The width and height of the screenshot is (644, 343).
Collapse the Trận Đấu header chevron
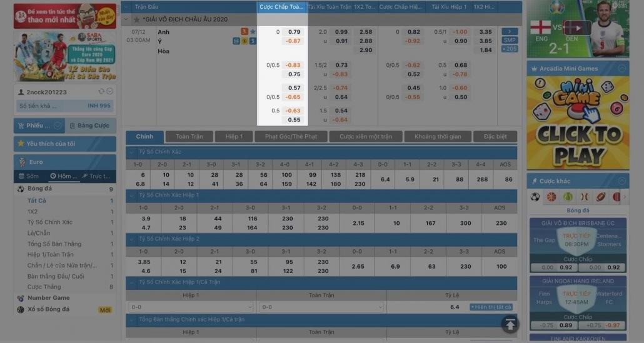(126, 7)
